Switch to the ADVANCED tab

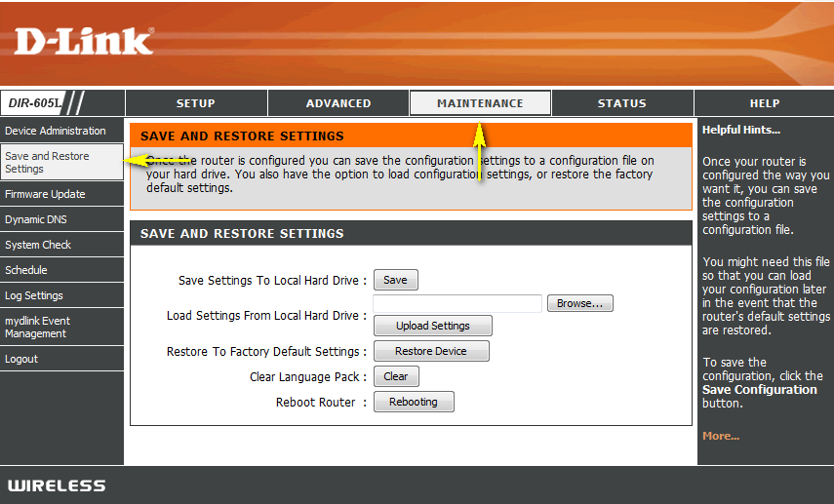point(338,103)
